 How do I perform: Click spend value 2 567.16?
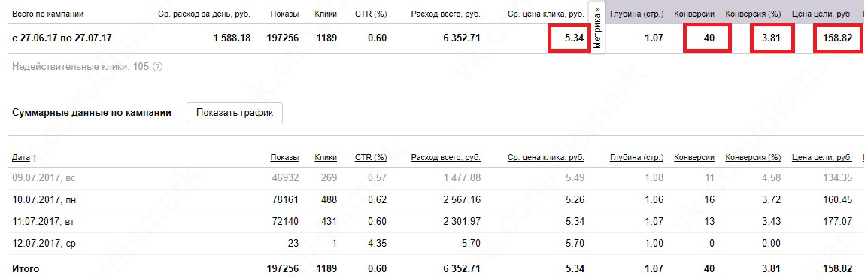(462, 200)
